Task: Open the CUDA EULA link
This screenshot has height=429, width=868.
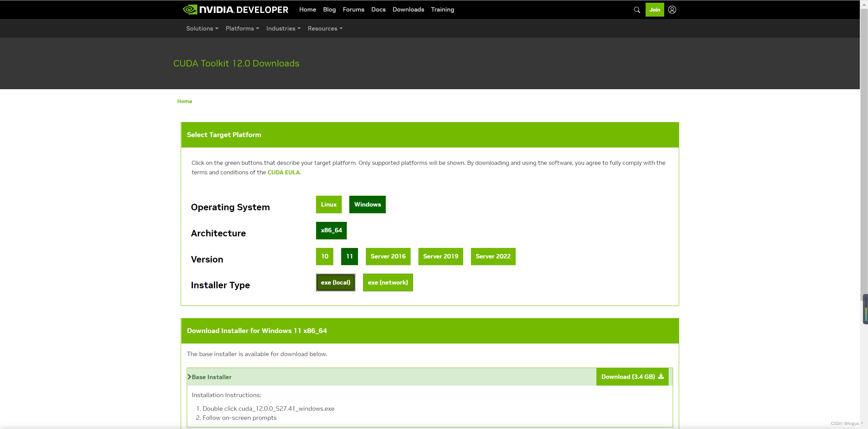Action: click(283, 172)
